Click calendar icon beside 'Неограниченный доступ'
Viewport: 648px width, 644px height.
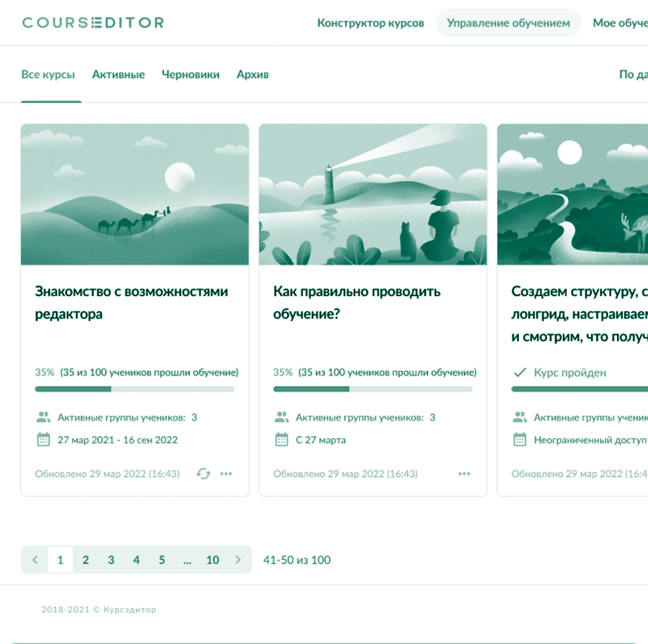(x=520, y=440)
